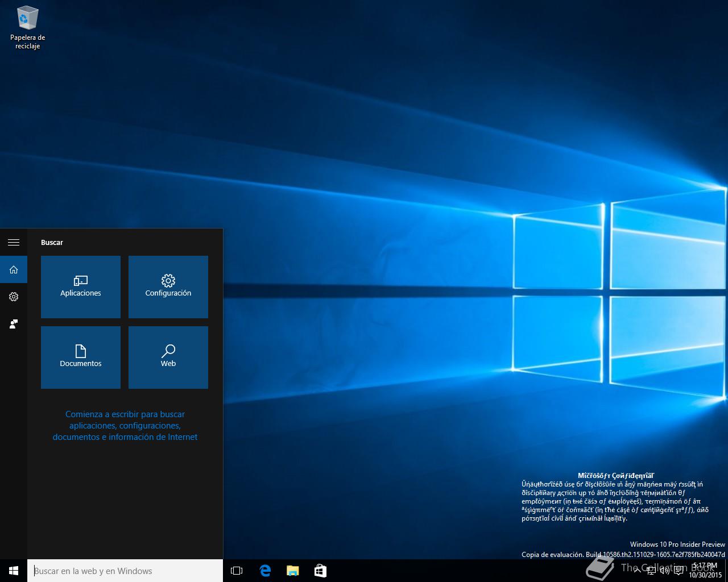The height and width of the screenshot is (582, 728).
Task: Open the Aplicaciones search tile
Action: [x=81, y=287]
